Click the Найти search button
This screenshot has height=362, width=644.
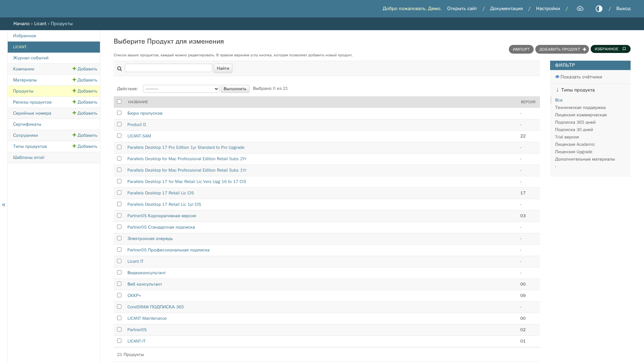pos(223,68)
